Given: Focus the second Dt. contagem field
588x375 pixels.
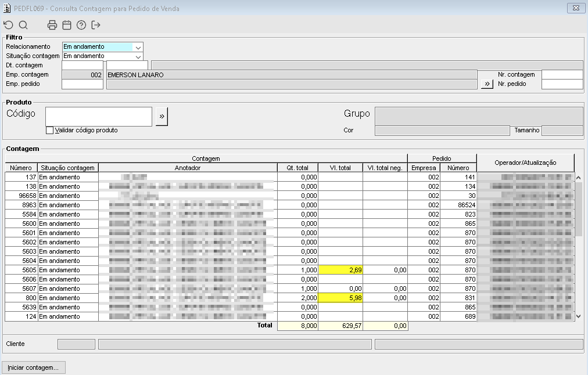Looking at the screenshot, I should 127,65.
